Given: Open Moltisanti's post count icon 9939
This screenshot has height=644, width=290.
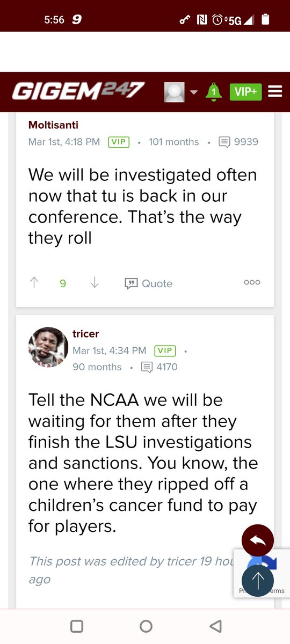Looking at the screenshot, I should click(224, 142).
